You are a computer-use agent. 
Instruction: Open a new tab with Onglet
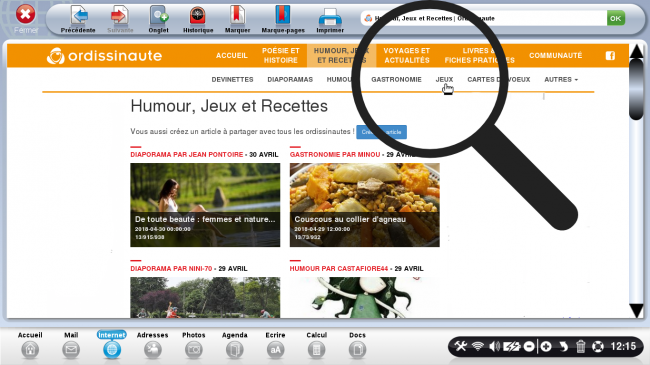pyautogui.click(x=158, y=16)
